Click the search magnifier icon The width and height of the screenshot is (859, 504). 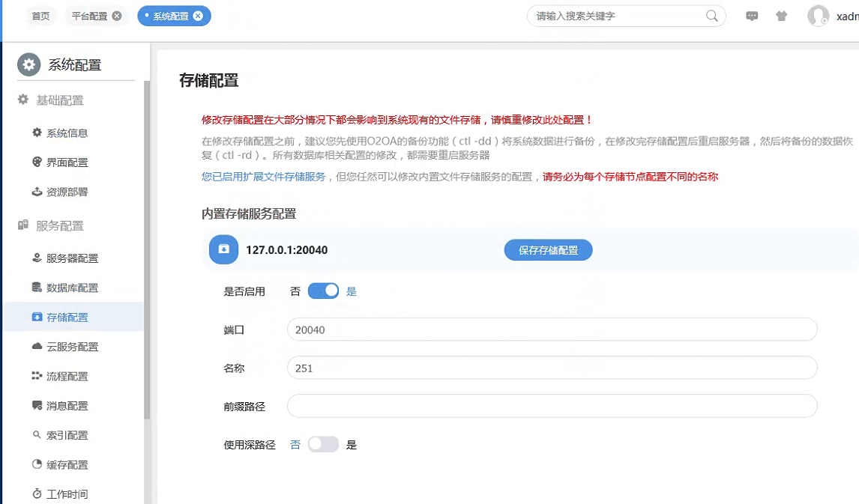tap(712, 16)
